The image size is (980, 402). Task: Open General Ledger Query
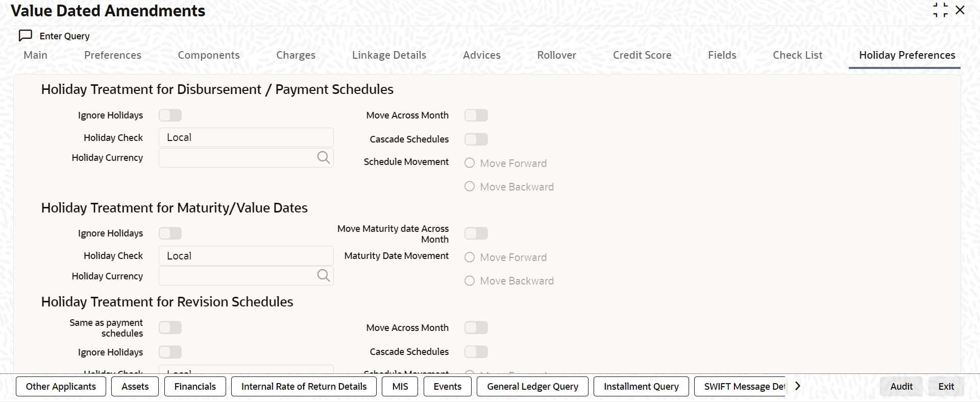coord(532,387)
